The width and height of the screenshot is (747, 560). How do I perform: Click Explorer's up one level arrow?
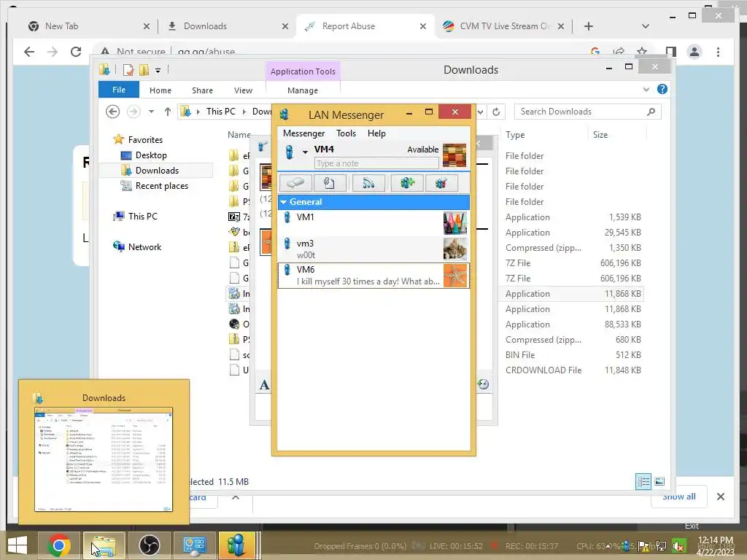(167, 112)
